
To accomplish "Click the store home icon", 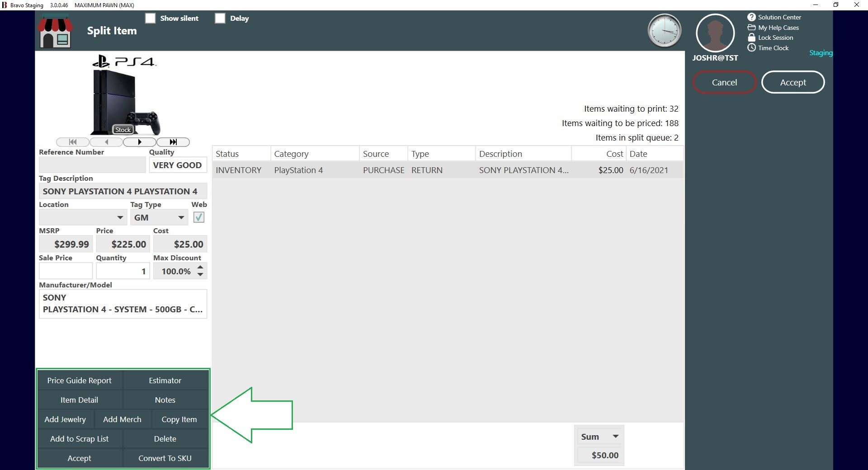I will pos(56,31).
